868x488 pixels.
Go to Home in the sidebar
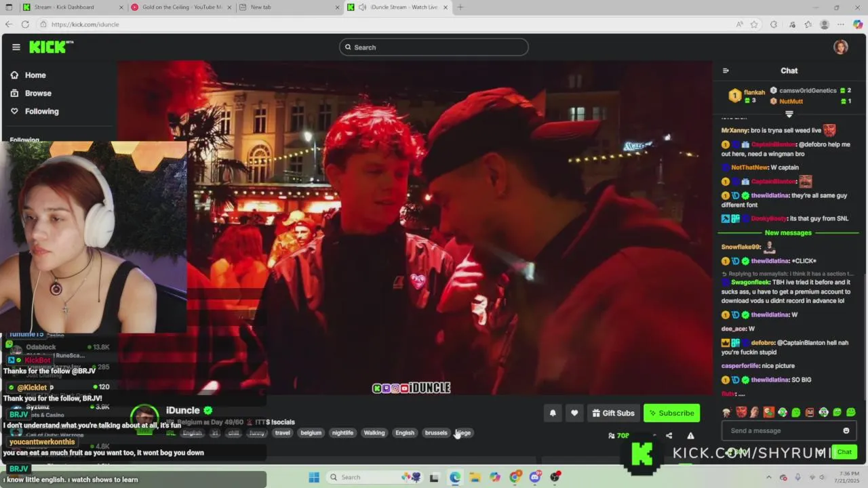point(35,75)
